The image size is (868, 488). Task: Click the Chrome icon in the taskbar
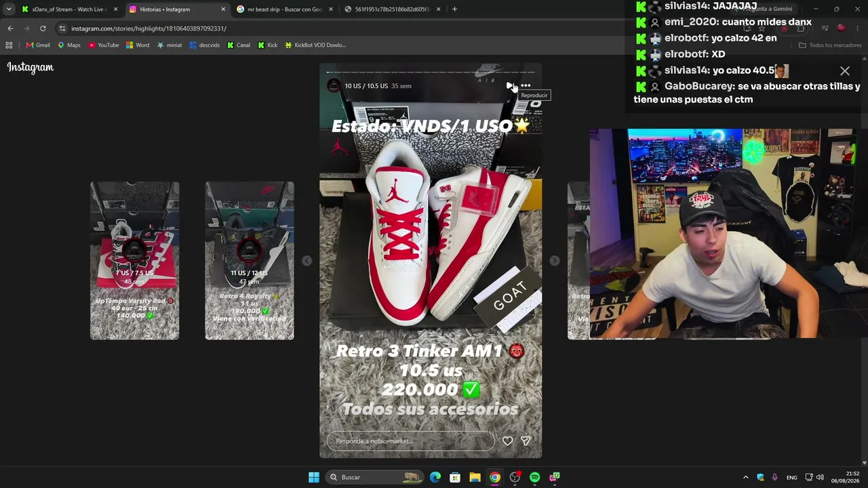point(495,477)
